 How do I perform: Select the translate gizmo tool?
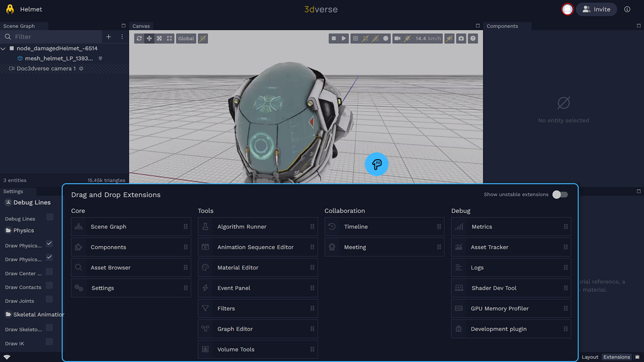(149, 39)
